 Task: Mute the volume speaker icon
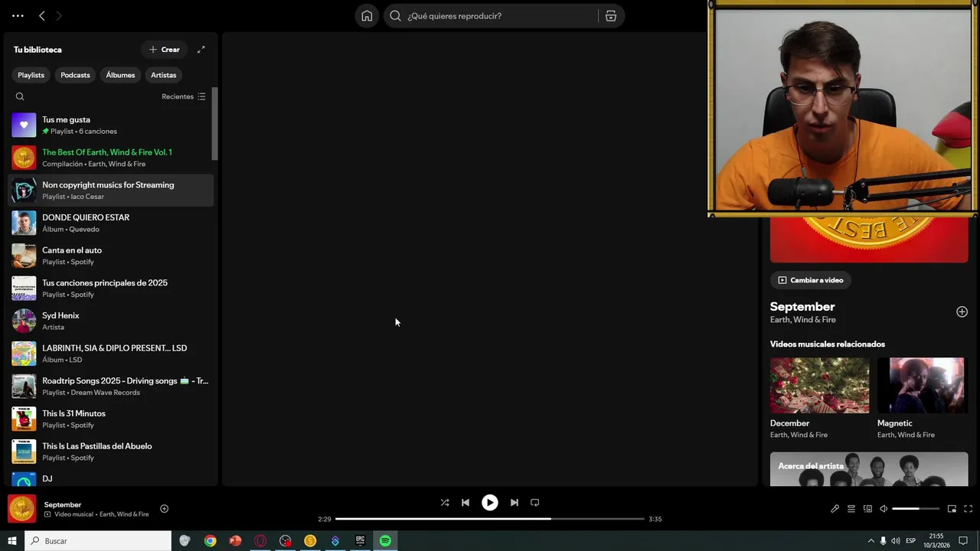tap(884, 509)
